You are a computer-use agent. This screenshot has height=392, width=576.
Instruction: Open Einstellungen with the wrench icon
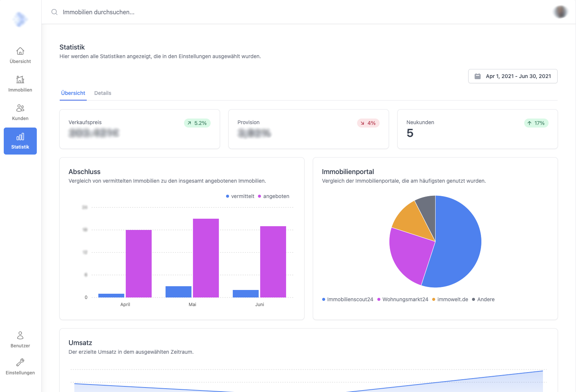20,366
